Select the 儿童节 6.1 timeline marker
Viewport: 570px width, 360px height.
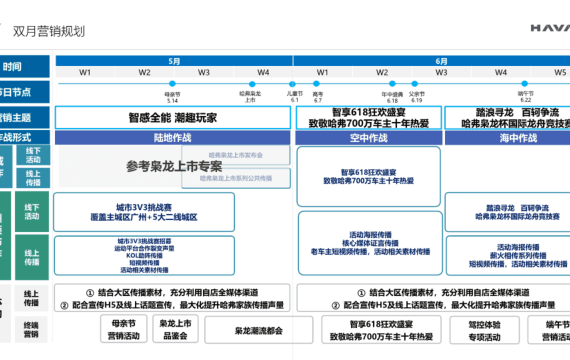[292, 84]
